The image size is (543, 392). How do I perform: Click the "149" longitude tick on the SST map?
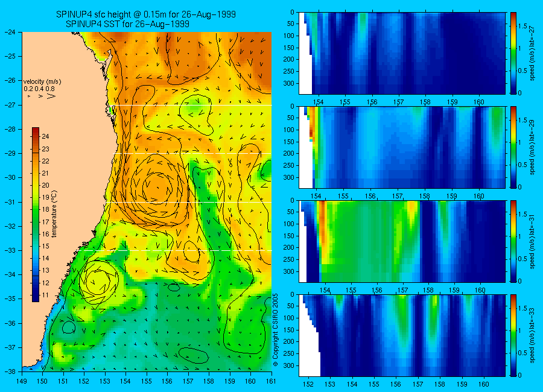[x=22, y=381]
